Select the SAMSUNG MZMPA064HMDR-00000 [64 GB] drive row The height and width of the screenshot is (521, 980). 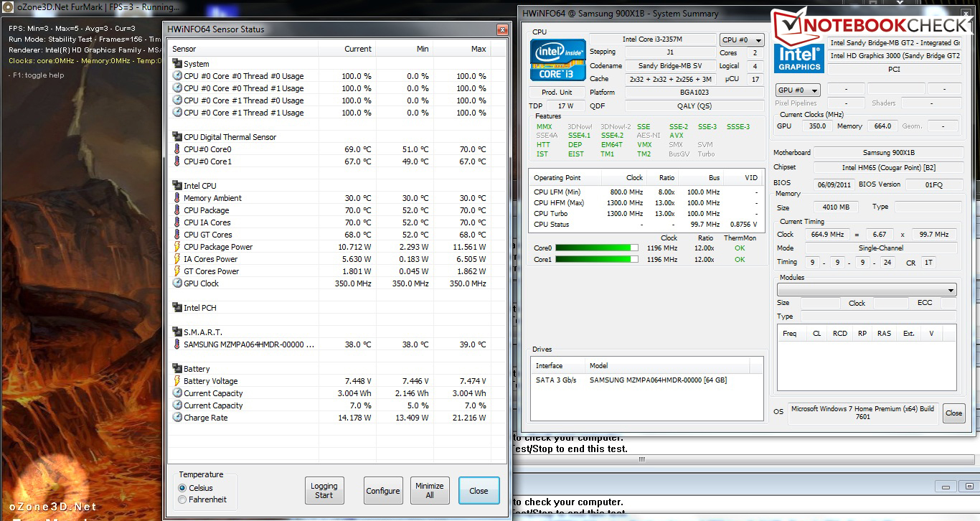(646, 380)
